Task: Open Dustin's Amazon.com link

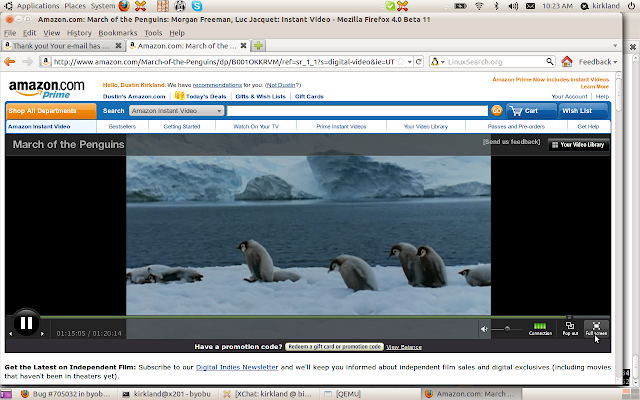Action: coord(134,96)
